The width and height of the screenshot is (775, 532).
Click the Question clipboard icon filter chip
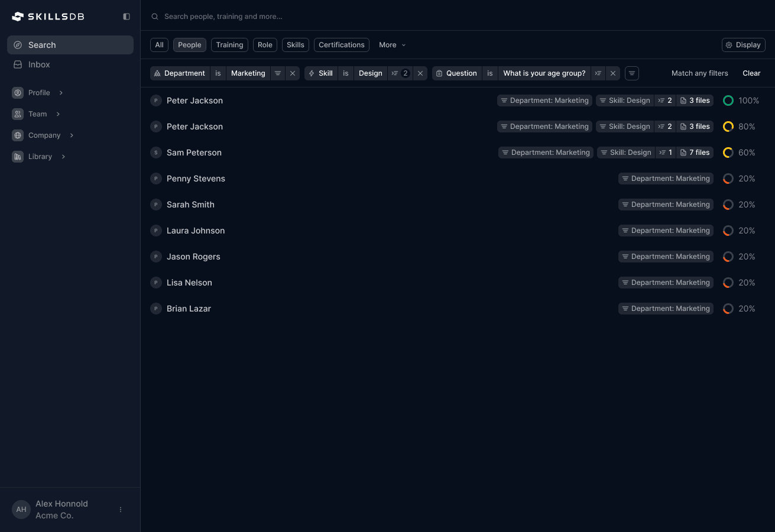(438, 73)
